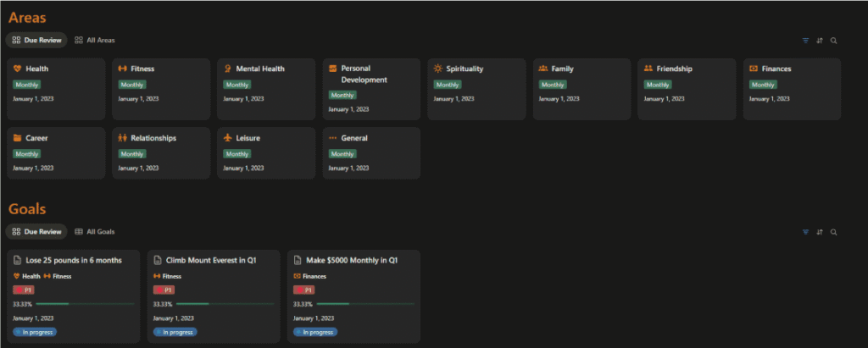The image size is (868, 348).
Task: Click Finances tag on Make $5000 Monthly goal
Action: click(310, 276)
